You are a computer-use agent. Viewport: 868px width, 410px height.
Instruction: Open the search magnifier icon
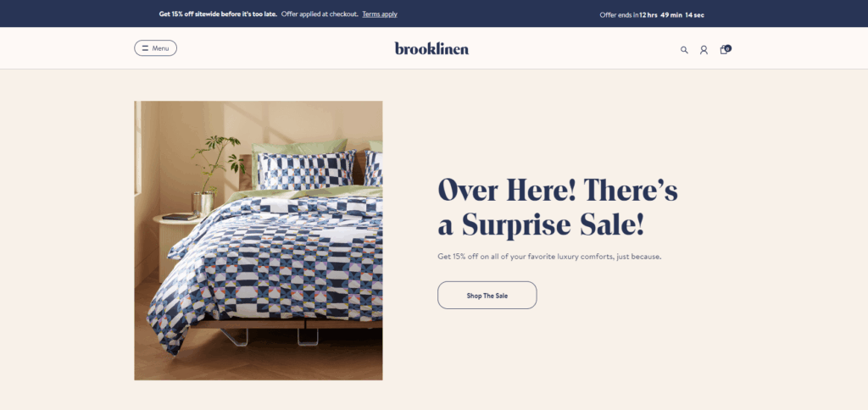click(x=684, y=50)
